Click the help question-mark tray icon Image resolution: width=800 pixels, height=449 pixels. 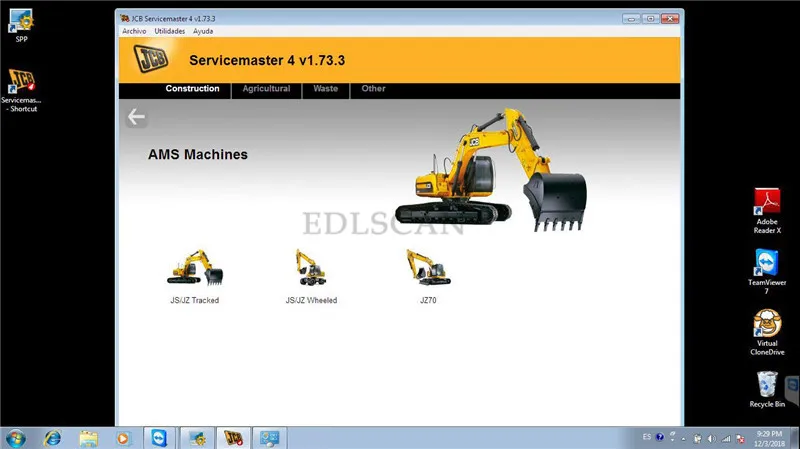(x=660, y=437)
